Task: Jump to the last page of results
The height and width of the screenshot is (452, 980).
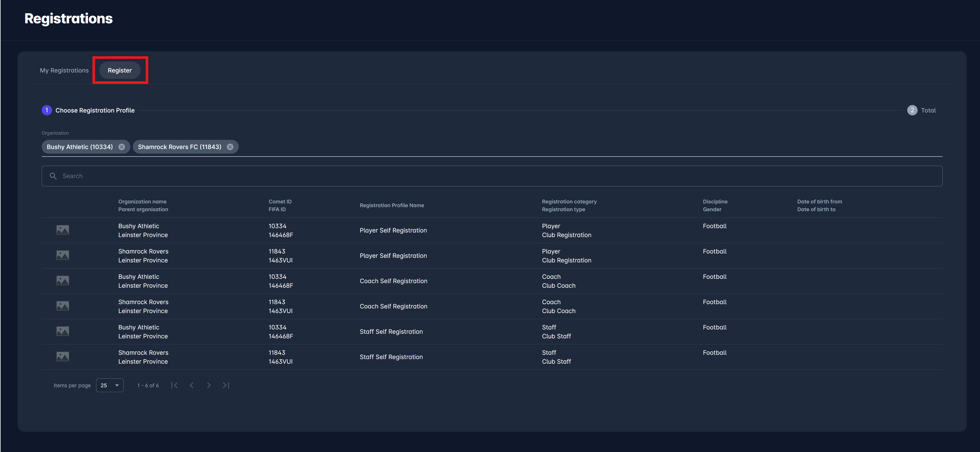Action: pyautogui.click(x=226, y=385)
